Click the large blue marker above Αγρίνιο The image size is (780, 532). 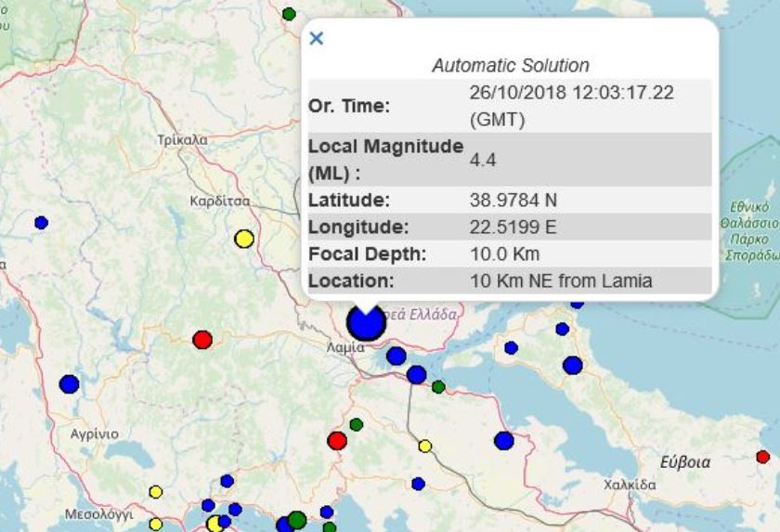(x=69, y=383)
